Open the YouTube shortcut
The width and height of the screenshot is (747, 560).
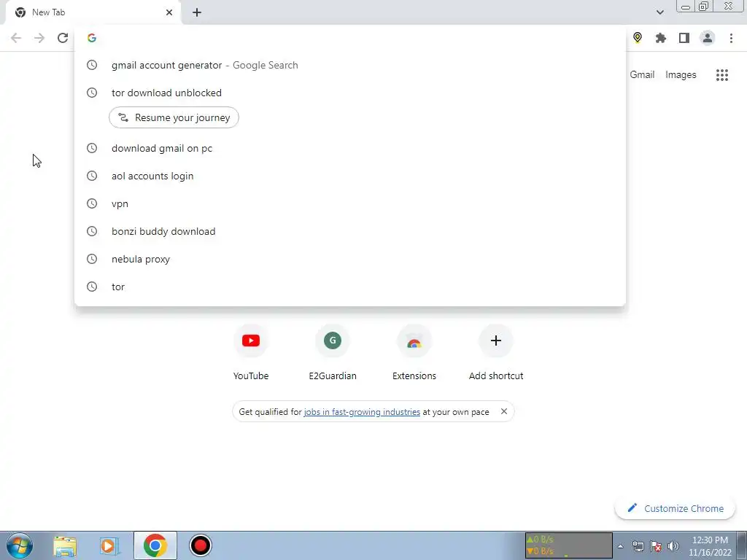[251, 352]
